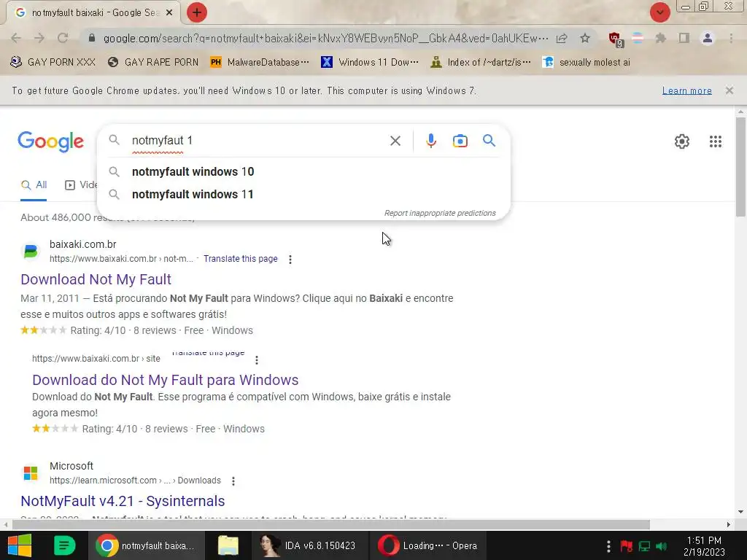Select suggestion notmyfault windows 10

pyautogui.click(x=303, y=171)
